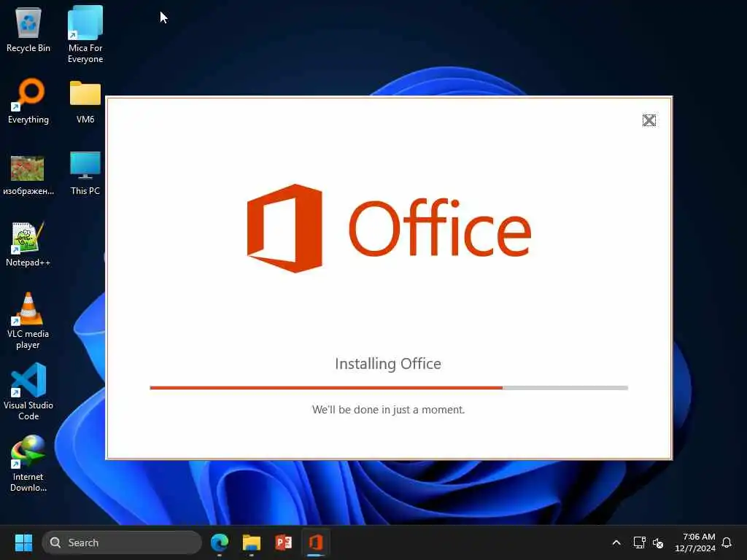Open the network status tray icon

pyautogui.click(x=639, y=542)
